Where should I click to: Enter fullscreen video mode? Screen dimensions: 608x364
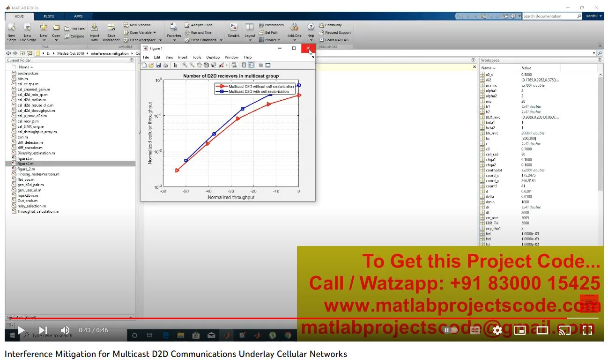pos(587,330)
